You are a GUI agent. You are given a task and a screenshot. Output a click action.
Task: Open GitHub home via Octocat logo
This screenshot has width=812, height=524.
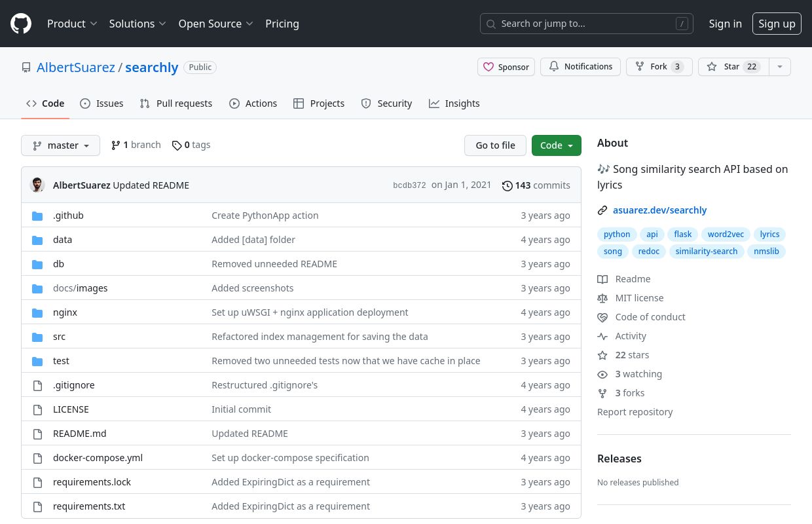[21, 24]
